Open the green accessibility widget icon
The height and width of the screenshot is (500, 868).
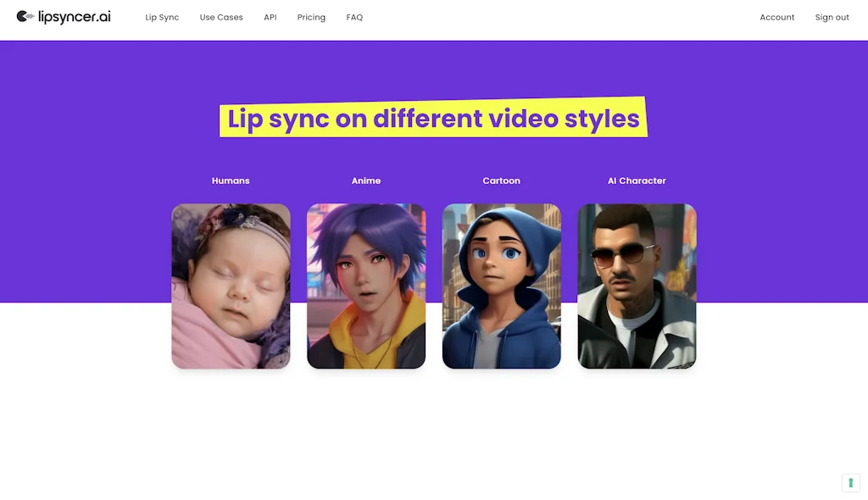tap(850, 482)
